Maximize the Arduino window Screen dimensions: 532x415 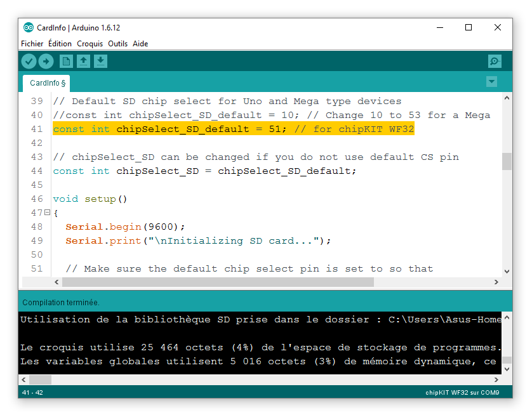469,27
